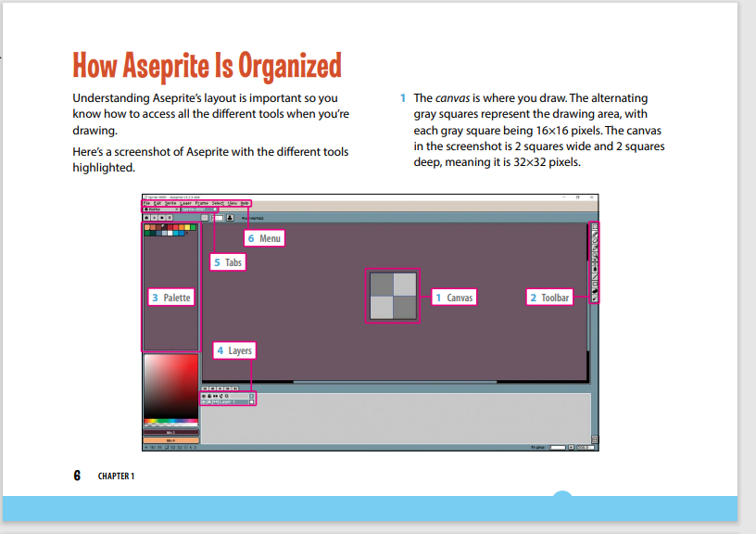Screen dimensions: 756x534
Task: Pick the white palette swatch
Action: pyautogui.click(x=170, y=233)
